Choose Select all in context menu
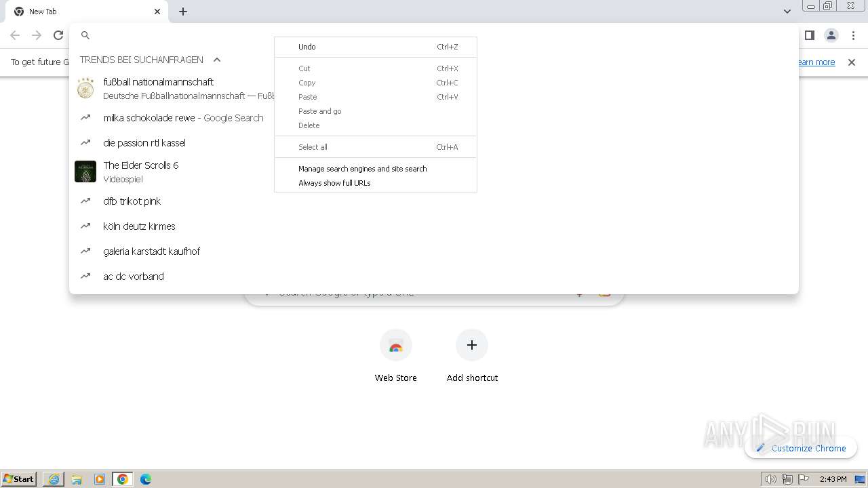This screenshot has height=488, width=868. click(376, 147)
